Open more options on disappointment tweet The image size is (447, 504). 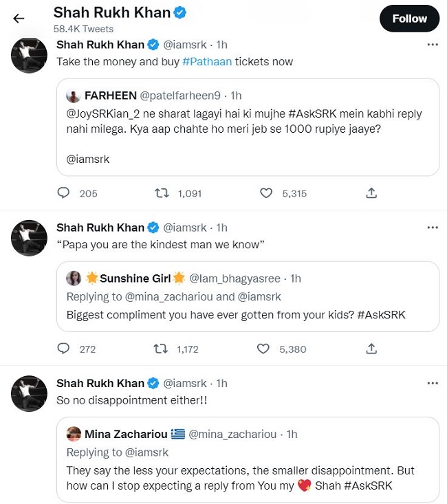coord(433,383)
